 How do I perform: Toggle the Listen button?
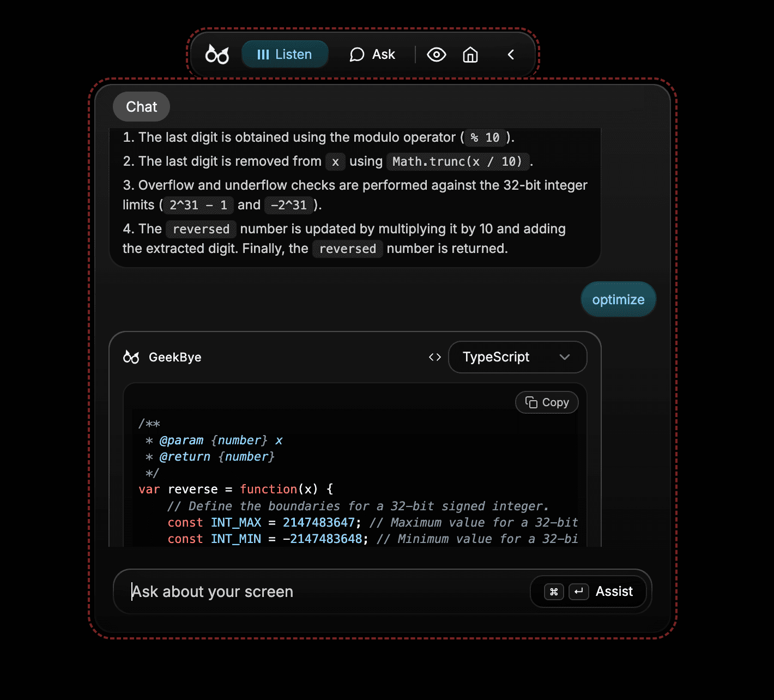click(285, 55)
